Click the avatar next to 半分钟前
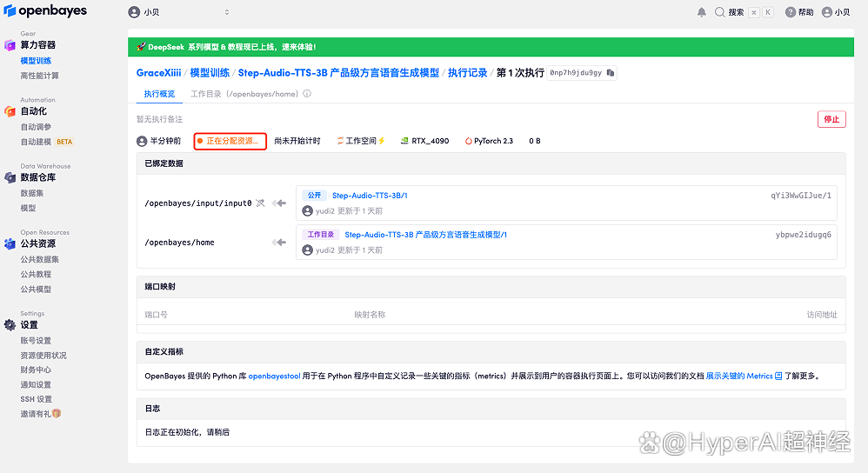Image resolution: width=868 pixels, height=473 pixels. tap(142, 141)
